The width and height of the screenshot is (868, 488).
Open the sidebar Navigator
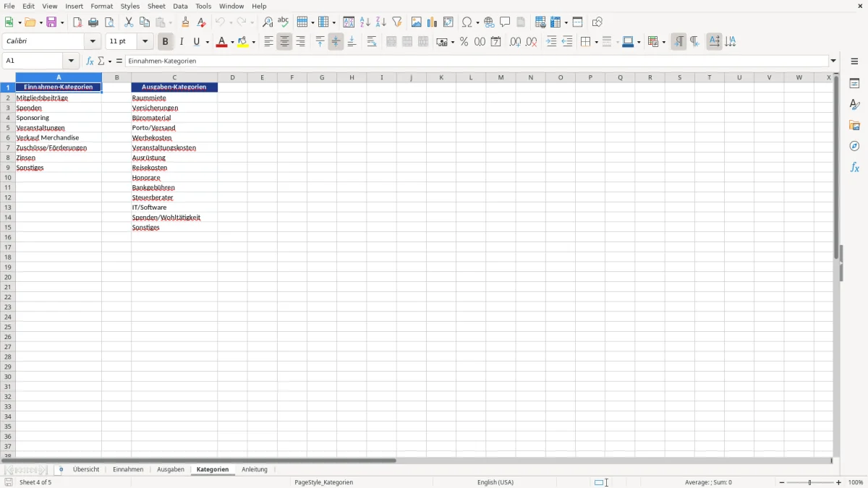point(854,146)
